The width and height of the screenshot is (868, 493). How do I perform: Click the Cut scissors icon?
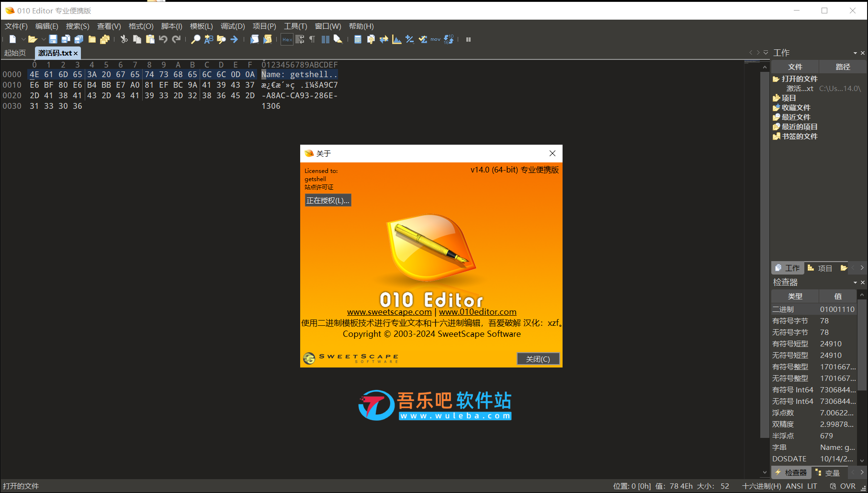pos(124,39)
